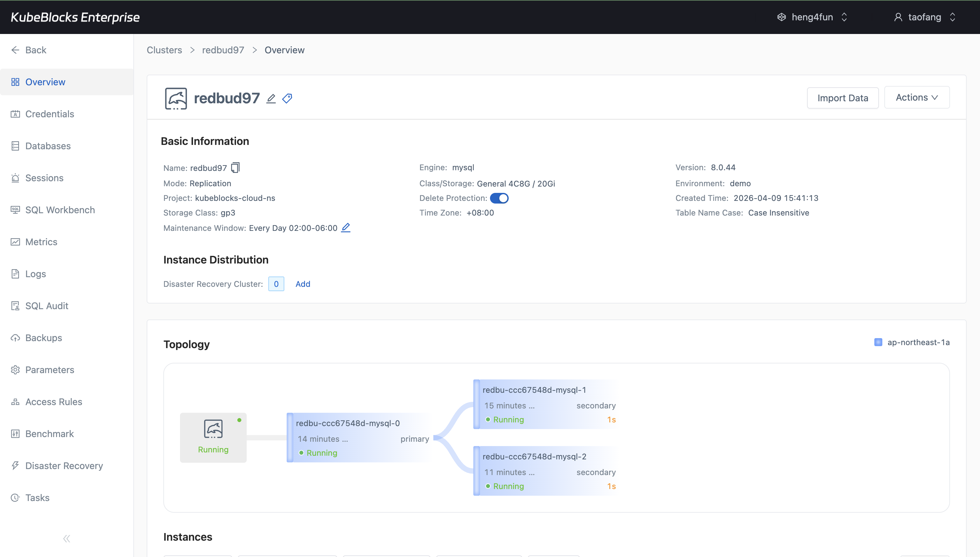Manage tags via the tag icon
This screenshot has width=980, height=557.
click(287, 98)
